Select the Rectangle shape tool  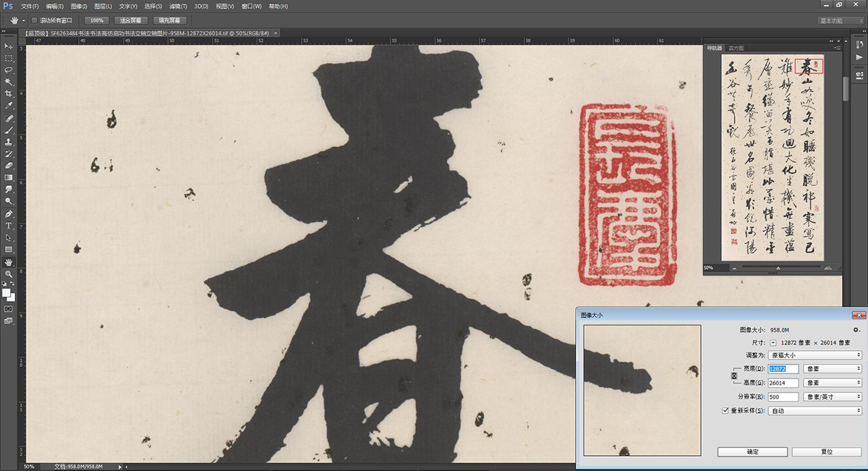[x=9, y=250]
